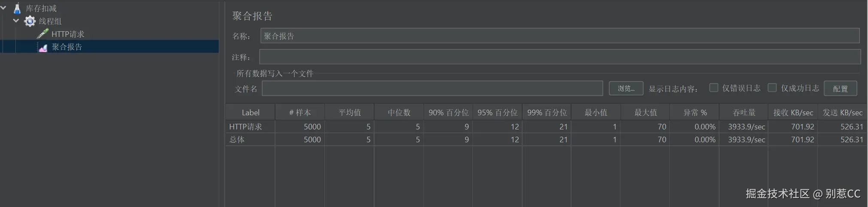The image size is (868, 207).
Task: Open the 配置 configuration button
Action: (x=840, y=89)
